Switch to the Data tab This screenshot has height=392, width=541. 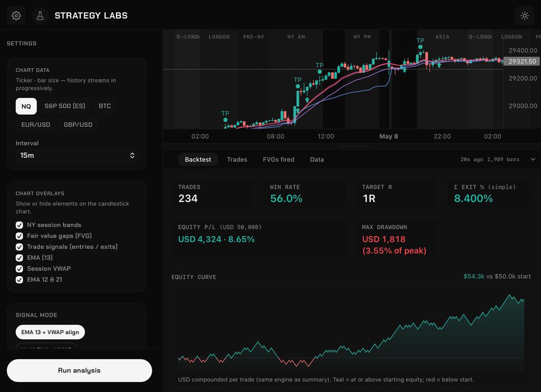pyautogui.click(x=317, y=160)
